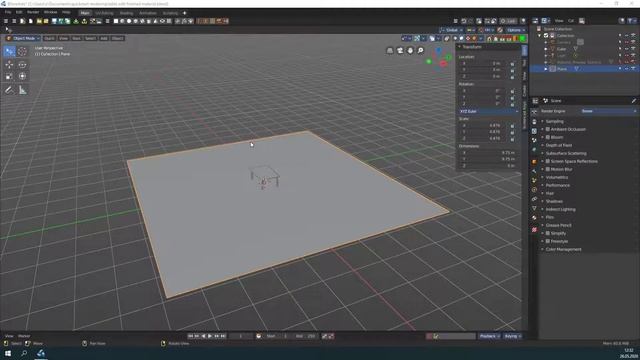Expand the Sampling panel

click(554, 121)
